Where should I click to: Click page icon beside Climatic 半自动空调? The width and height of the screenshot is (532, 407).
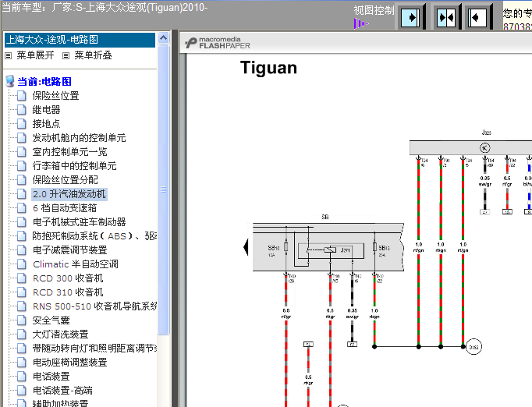(x=21, y=264)
